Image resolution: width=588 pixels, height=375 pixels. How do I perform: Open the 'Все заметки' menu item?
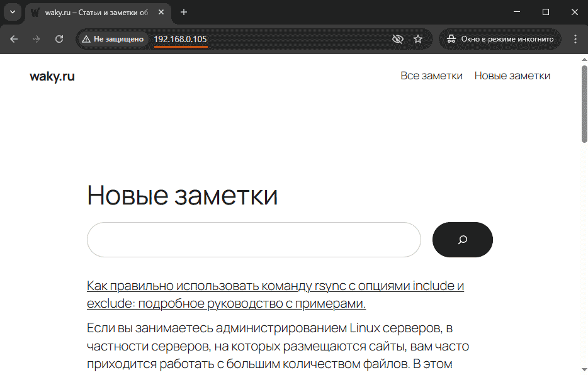(431, 76)
